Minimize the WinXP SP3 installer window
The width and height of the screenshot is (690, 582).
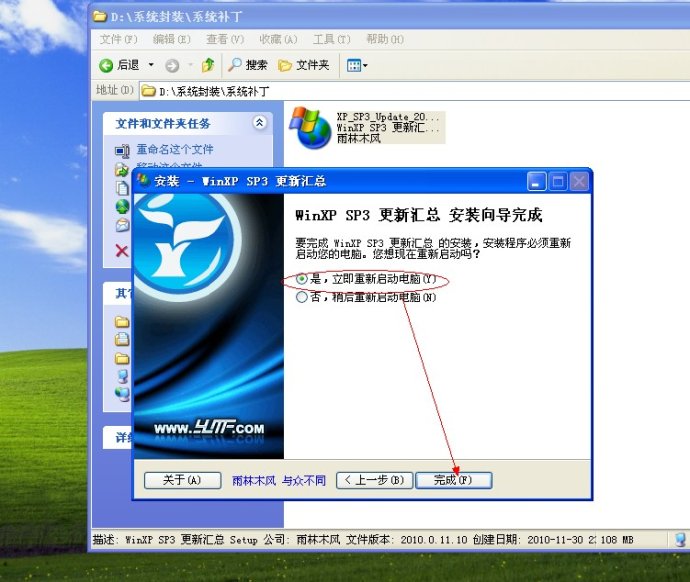coord(536,181)
